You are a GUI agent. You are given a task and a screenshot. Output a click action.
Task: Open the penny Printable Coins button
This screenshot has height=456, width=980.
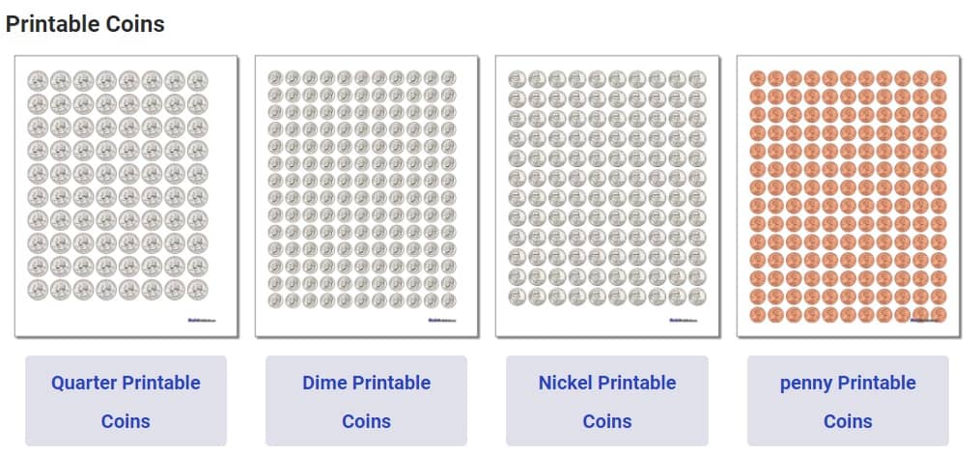pyautogui.click(x=848, y=401)
